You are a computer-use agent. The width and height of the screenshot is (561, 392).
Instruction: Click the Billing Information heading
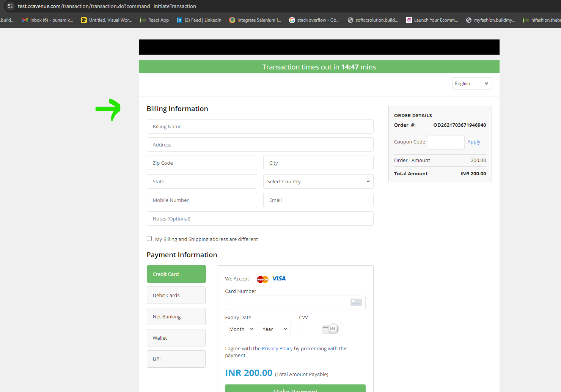(178, 109)
